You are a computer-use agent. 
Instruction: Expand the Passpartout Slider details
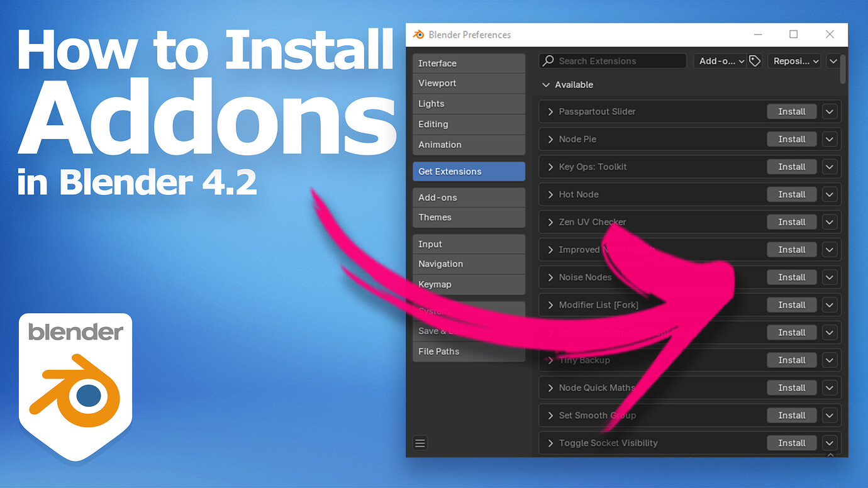(x=550, y=112)
